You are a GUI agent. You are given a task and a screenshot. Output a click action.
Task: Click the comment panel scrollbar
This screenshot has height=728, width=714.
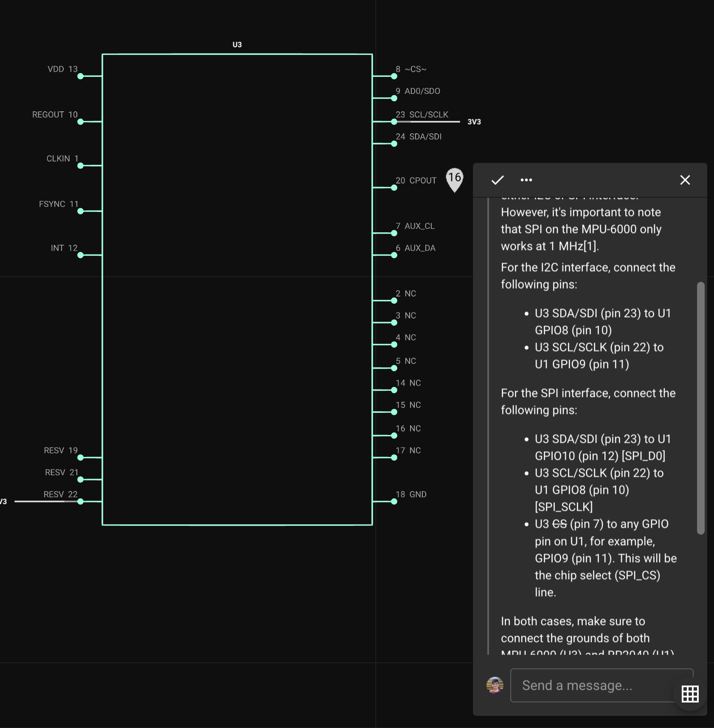click(701, 408)
